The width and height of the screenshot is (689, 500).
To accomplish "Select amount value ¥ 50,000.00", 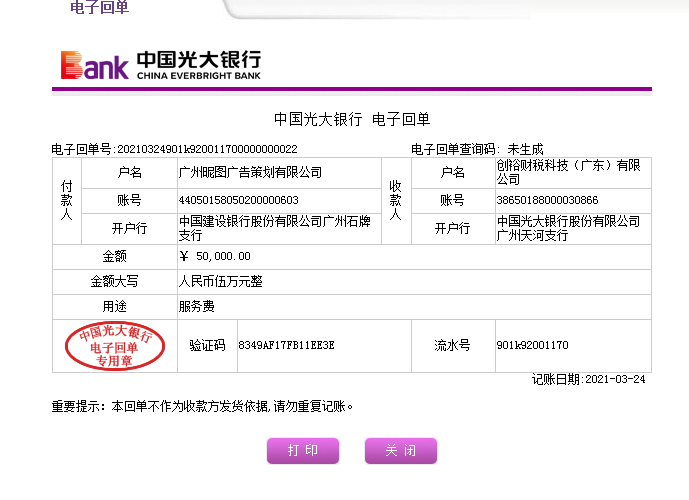I will (x=215, y=256).
